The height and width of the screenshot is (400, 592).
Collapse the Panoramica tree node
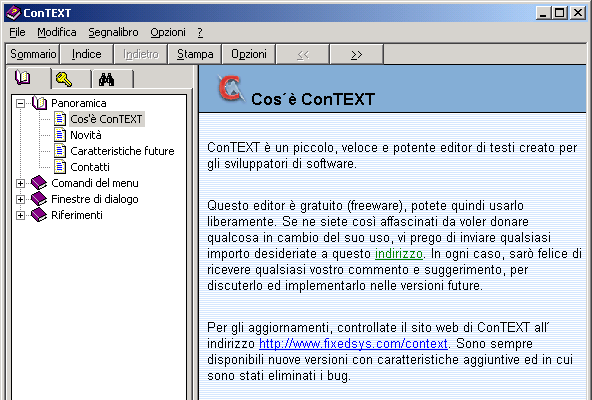pyautogui.click(x=20, y=103)
